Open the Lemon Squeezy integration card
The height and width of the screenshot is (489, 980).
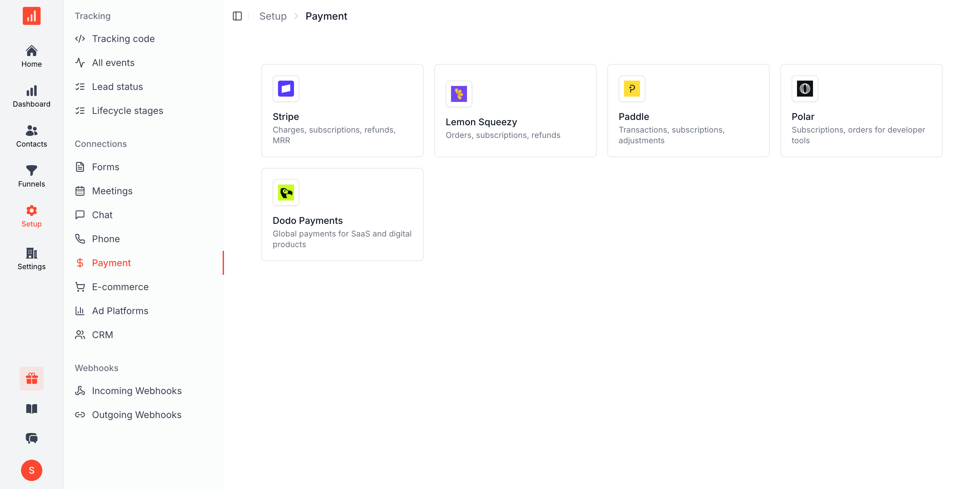(515, 111)
